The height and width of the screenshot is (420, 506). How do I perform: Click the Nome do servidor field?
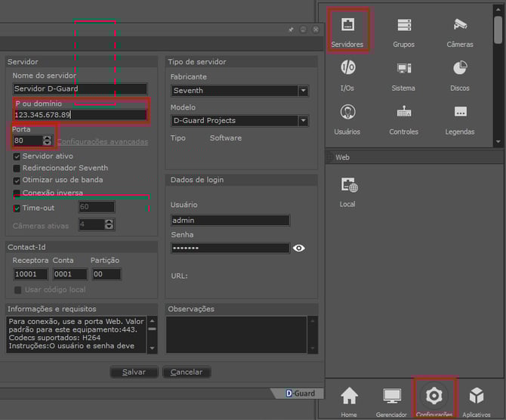pos(79,89)
